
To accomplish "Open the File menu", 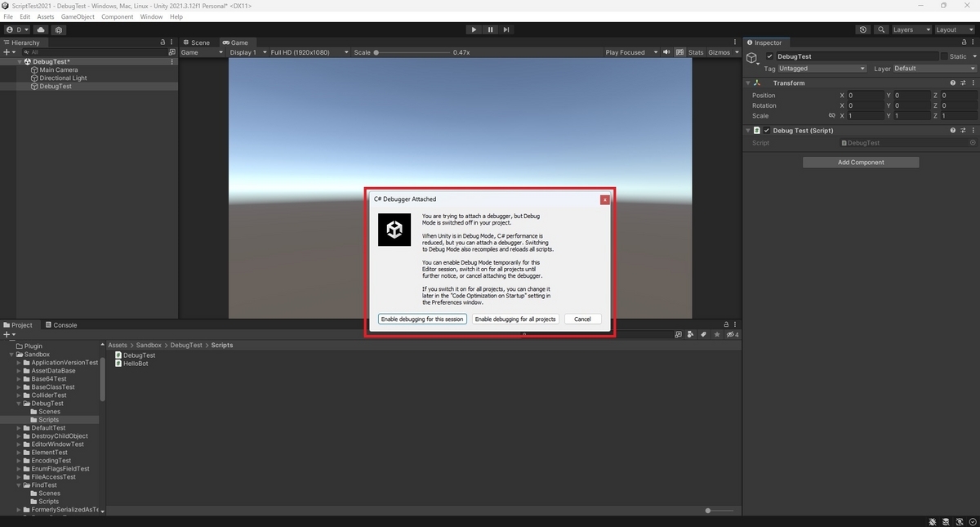I will 9,16.
